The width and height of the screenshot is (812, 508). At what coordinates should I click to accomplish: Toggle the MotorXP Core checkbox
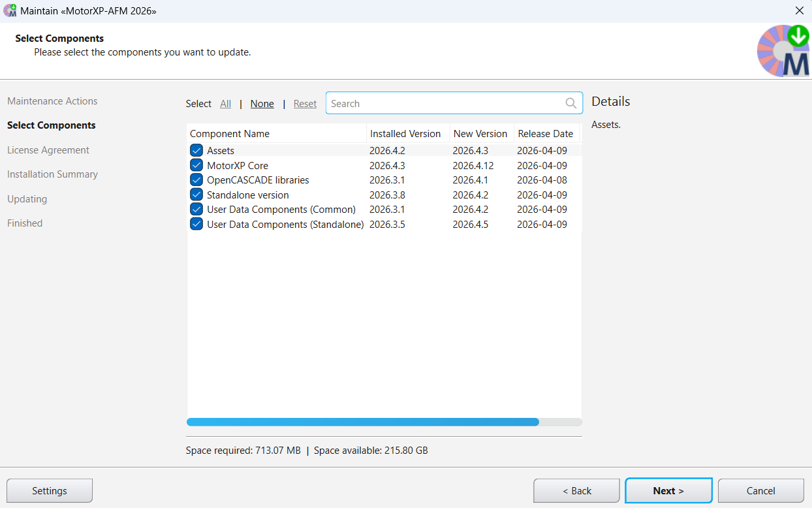coord(196,165)
